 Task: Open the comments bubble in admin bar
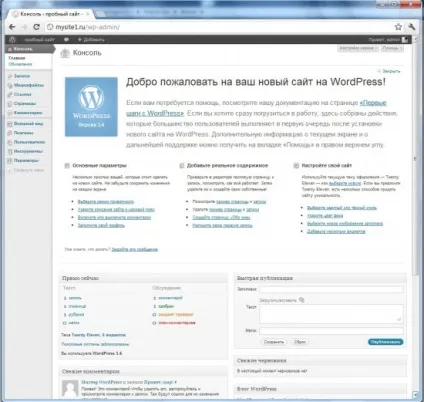[66, 39]
